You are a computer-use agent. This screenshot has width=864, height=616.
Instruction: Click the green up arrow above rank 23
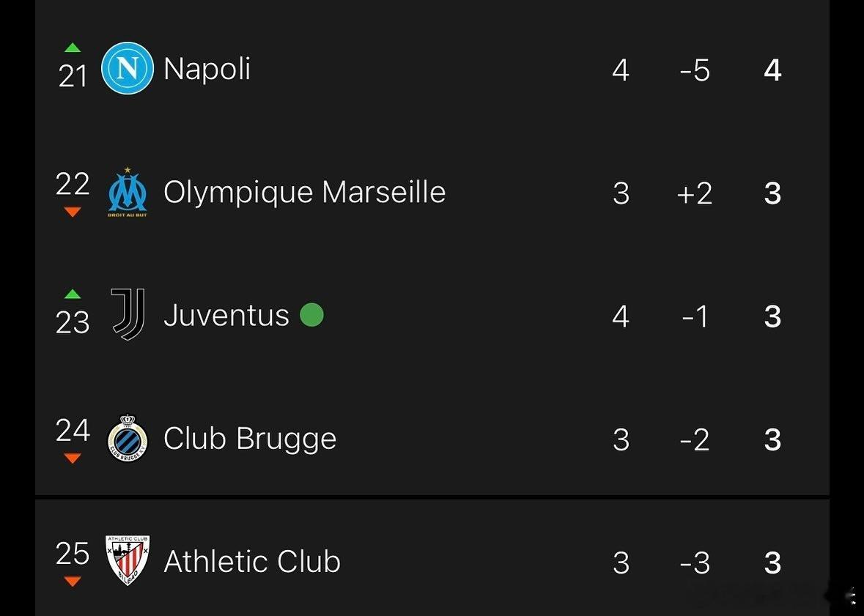pos(73,294)
